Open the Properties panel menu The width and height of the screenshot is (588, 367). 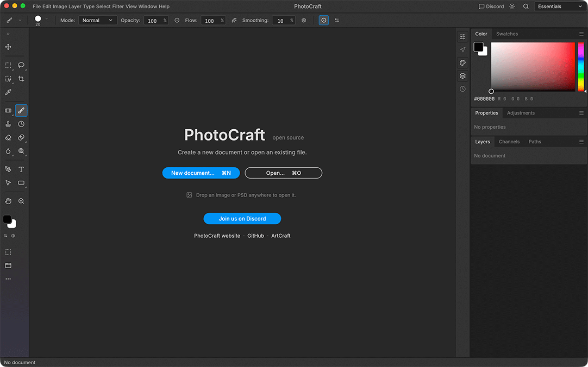tap(581, 113)
